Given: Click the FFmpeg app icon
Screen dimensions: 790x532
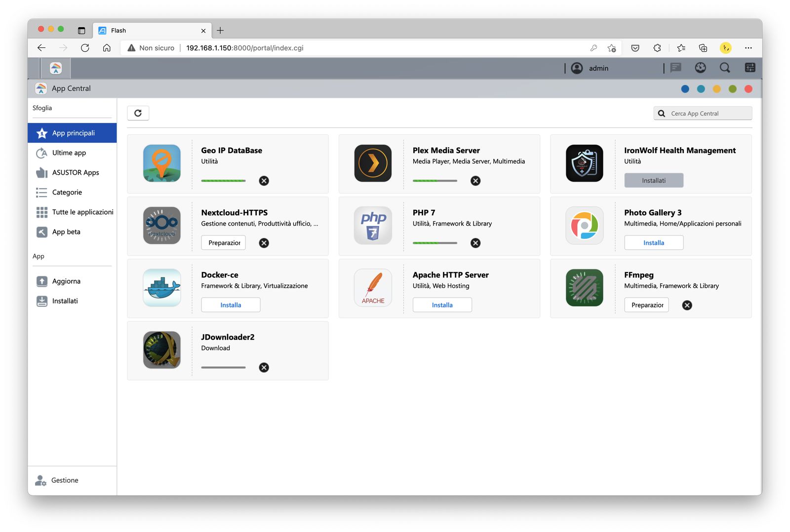Looking at the screenshot, I should [585, 288].
